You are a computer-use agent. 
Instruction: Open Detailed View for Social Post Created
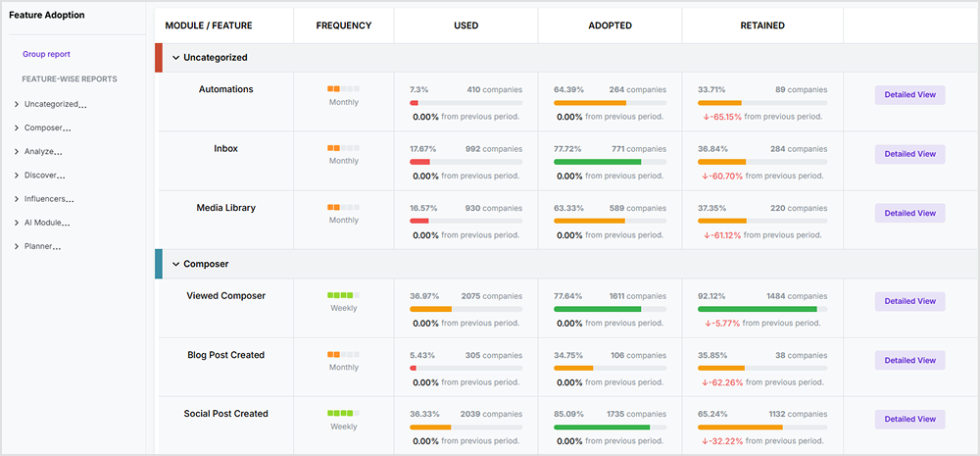[909, 419]
